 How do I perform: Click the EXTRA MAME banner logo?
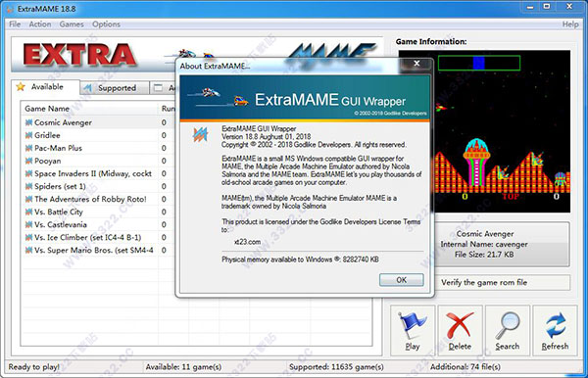(x=197, y=54)
